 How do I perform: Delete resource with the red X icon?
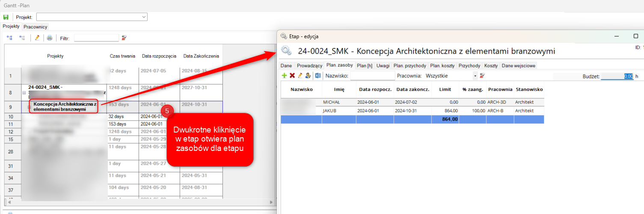(x=292, y=75)
